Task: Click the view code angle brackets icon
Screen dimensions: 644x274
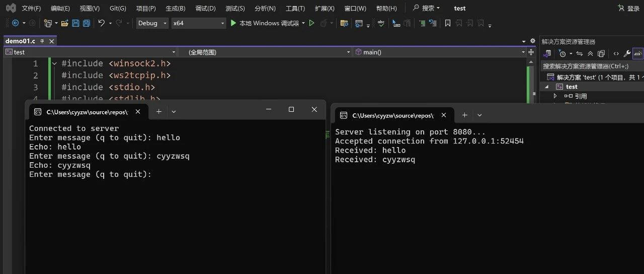Action: 616,53
